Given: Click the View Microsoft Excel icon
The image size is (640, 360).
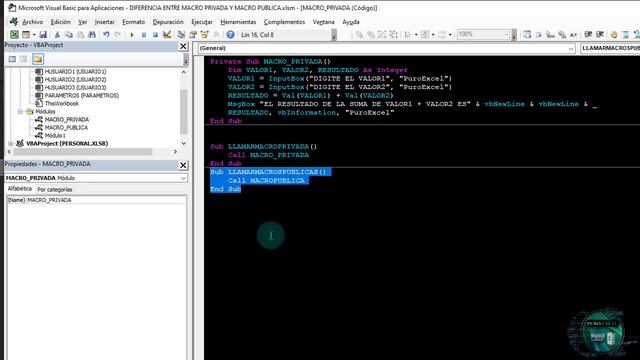Looking at the screenshot, I should [x=14, y=35].
